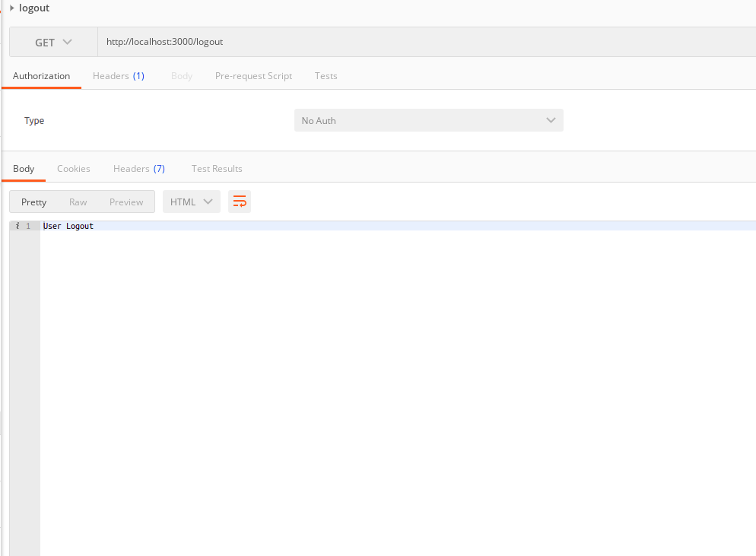Expand the logout request triangle
The height and width of the screenshot is (556, 756).
(x=12, y=8)
